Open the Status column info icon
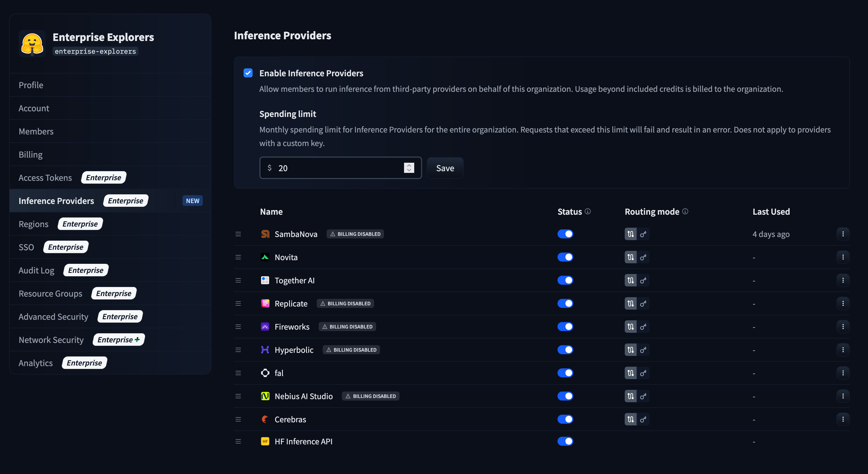The width and height of the screenshot is (868, 474). point(588,211)
